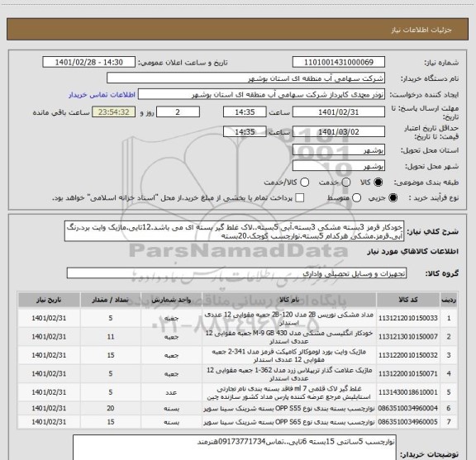Click the ماژیک علامت گذار زرد item name
This screenshot has width=476, height=460.
point(289,374)
